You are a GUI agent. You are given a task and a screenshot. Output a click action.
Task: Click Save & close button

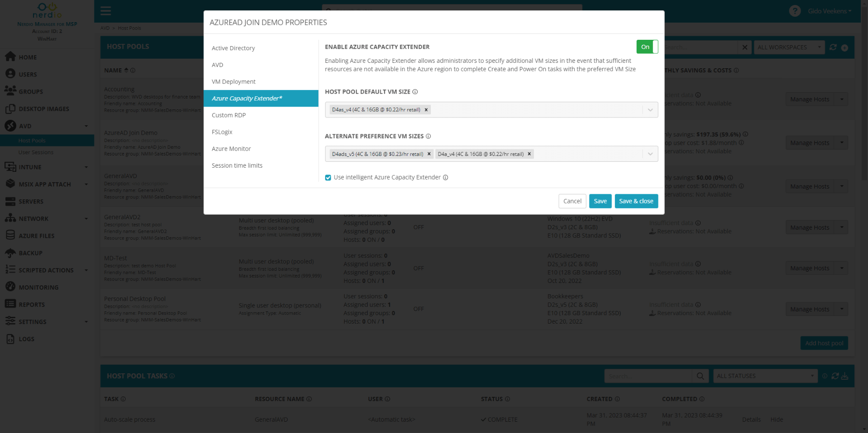point(636,201)
